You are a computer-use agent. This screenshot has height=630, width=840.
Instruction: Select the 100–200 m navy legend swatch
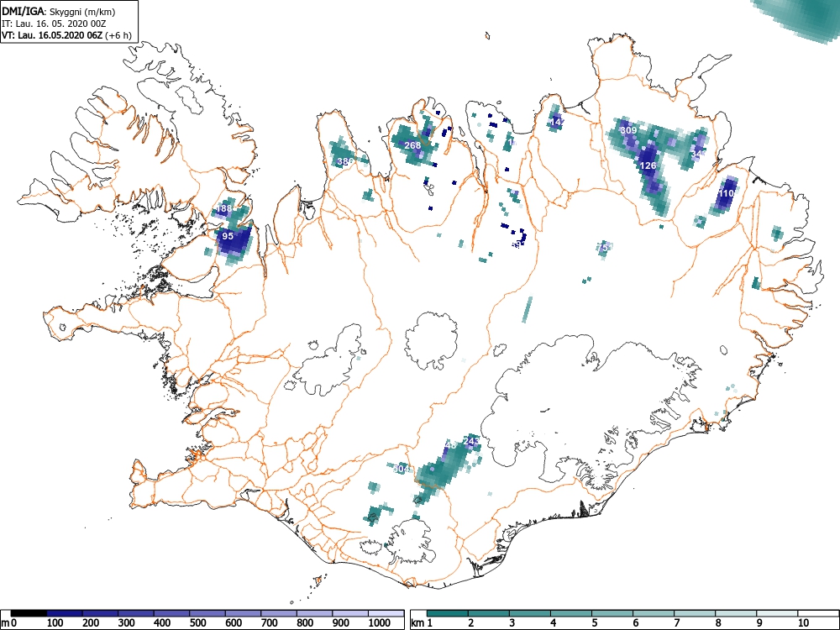click(65, 613)
